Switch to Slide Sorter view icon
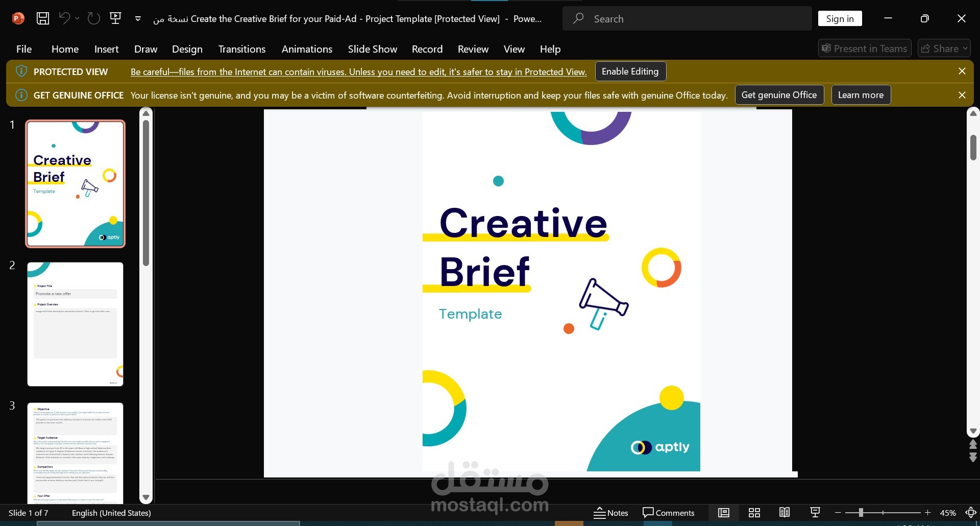The height and width of the screenshot is (526, 980). pyautogui.click(x=754, y=513)
